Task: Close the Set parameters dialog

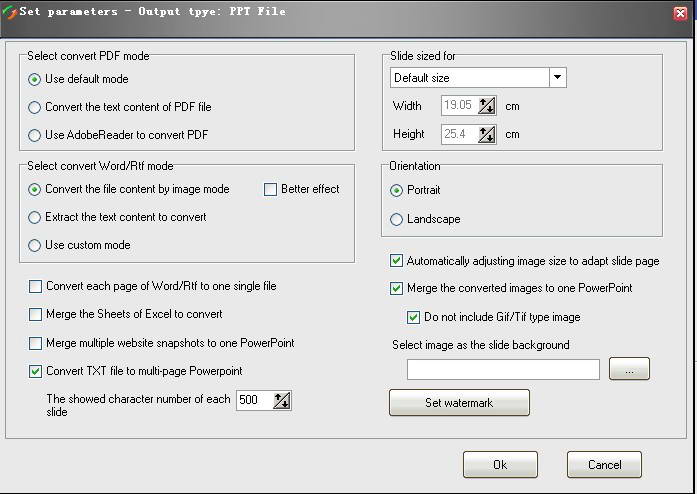Action: pyautogui.click(x=680, y=12)
